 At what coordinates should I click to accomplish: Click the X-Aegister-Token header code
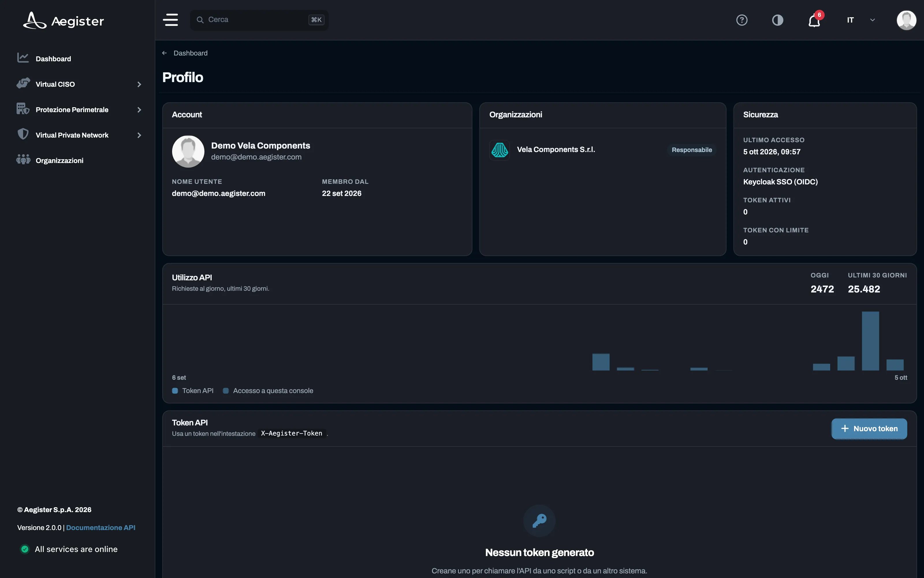(x=292, y=433)
